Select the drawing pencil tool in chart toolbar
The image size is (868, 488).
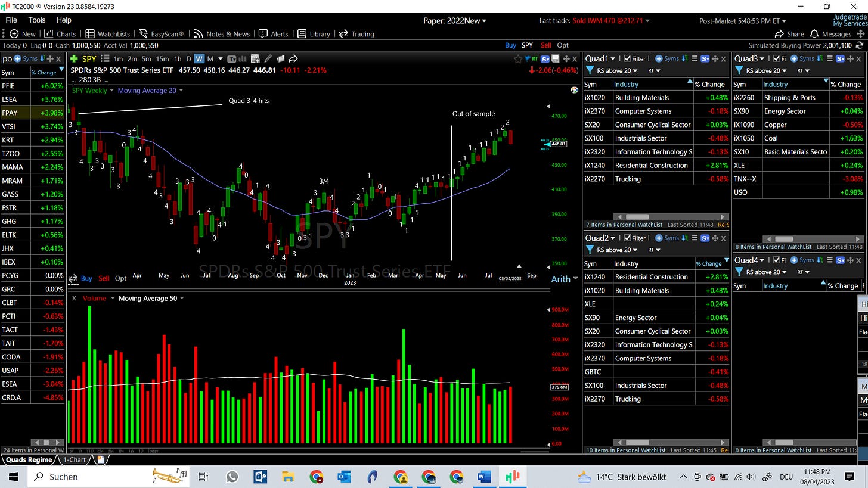268,58
